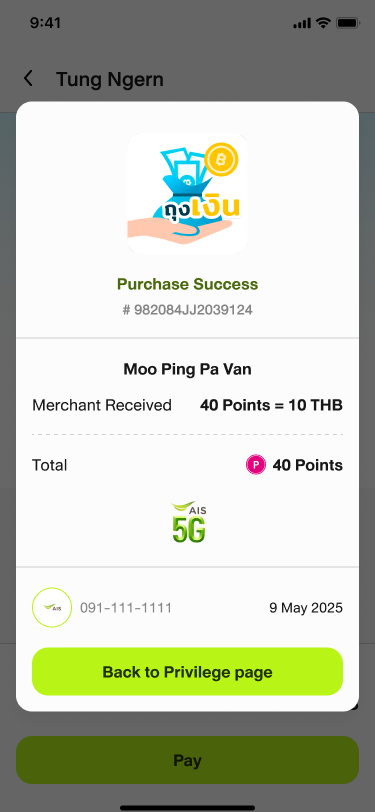Image resolution: width=375 pixels, height=812 pixels.
Task: Tap the pink P points icon
Action: (x=255, y=465)
